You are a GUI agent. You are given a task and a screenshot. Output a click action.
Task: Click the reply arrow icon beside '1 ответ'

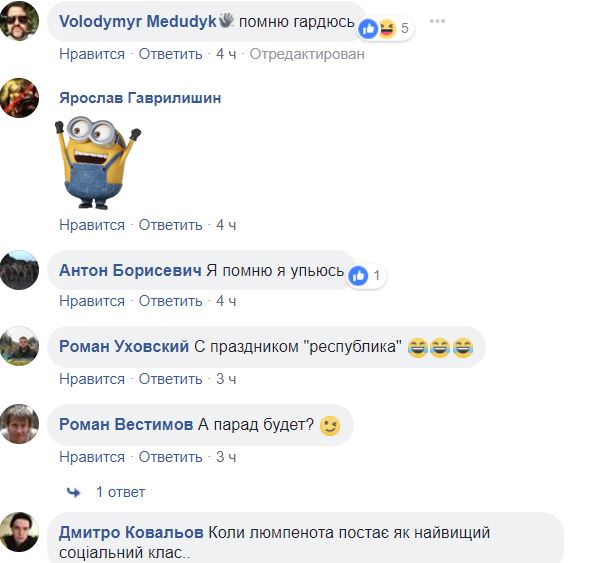(x=73, y=492)
